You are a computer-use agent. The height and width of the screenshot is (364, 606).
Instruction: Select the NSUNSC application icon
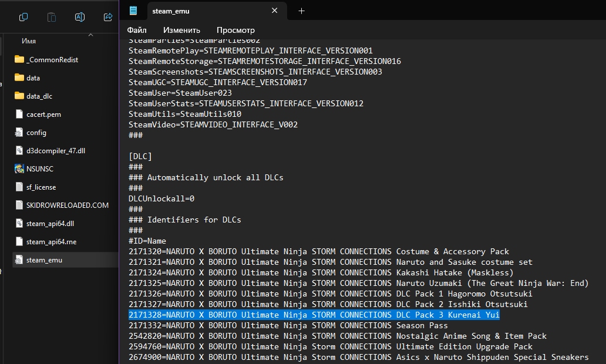click(19, 169)
